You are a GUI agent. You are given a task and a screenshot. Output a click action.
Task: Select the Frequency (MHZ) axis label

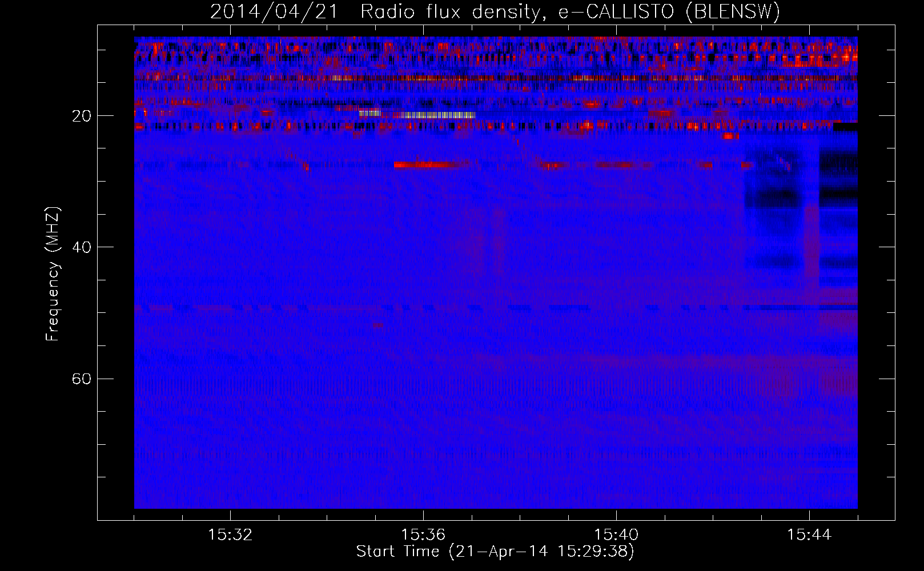[x=53, y=274]
